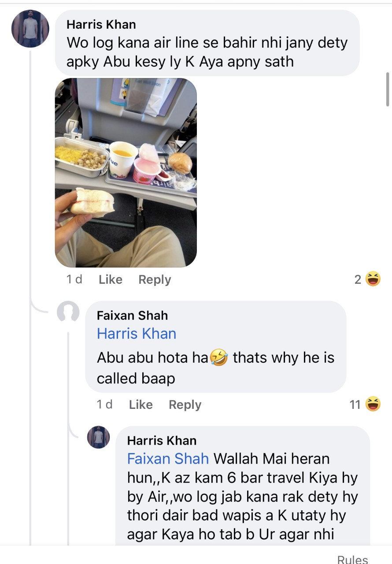Viewport: 392px width, 564px height.
Task: Click the Harris Khan name on the nested reply
Action: click(x=162, y=440)
